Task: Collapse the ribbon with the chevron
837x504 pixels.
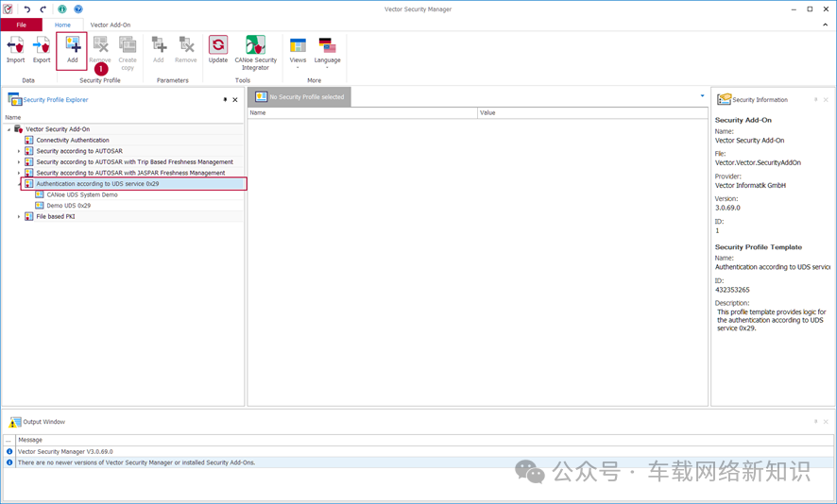Action: tap(826, 25)
